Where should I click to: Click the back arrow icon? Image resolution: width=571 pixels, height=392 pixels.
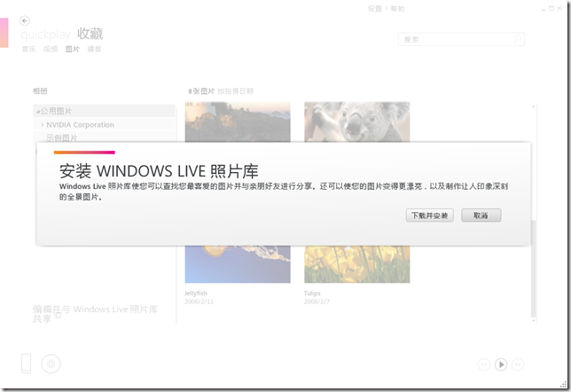coord(25,20)
